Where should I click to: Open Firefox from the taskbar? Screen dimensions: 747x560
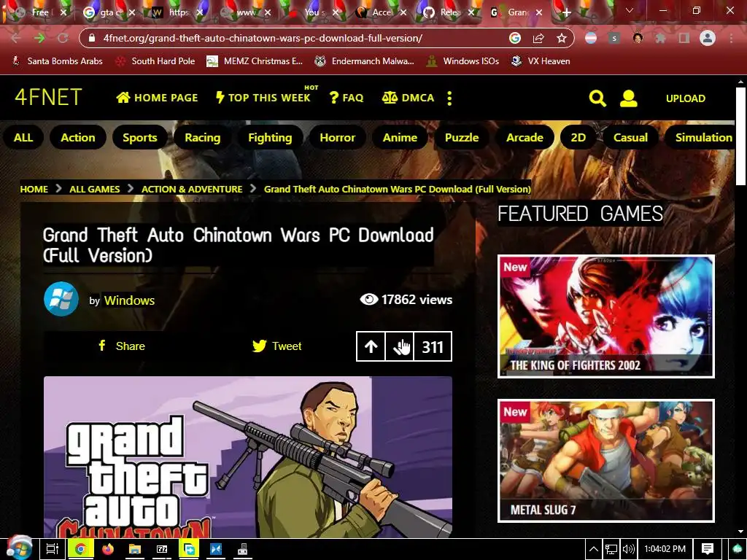(x=108, y=550)
